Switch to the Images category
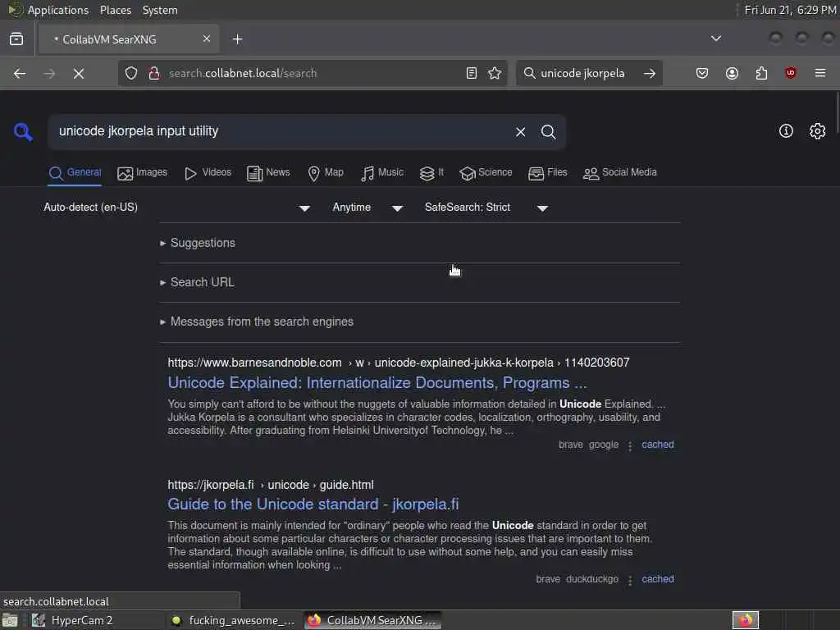Viewport: 840px width, 630px height. click(143, 173)
